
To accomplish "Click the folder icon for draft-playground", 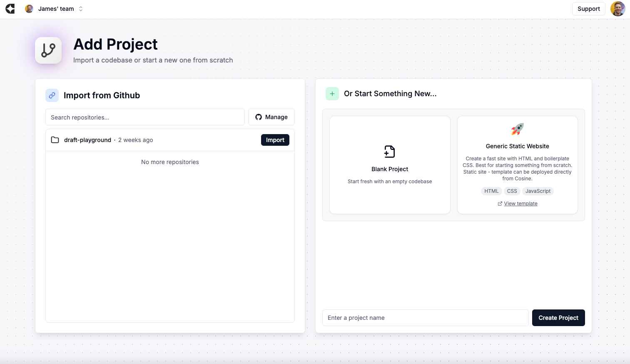I will coord(55,140).
